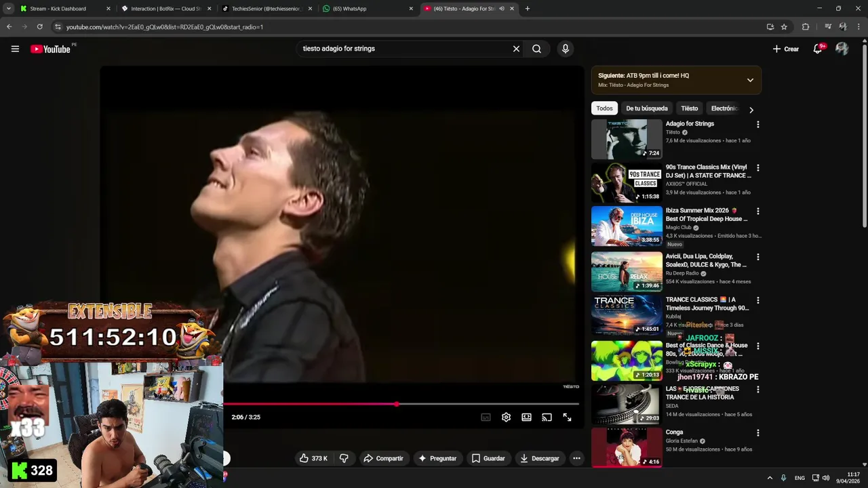Screen dimensions: 868x488
Task: Open options for Adagio for Strings video
Action: [758, 125]
